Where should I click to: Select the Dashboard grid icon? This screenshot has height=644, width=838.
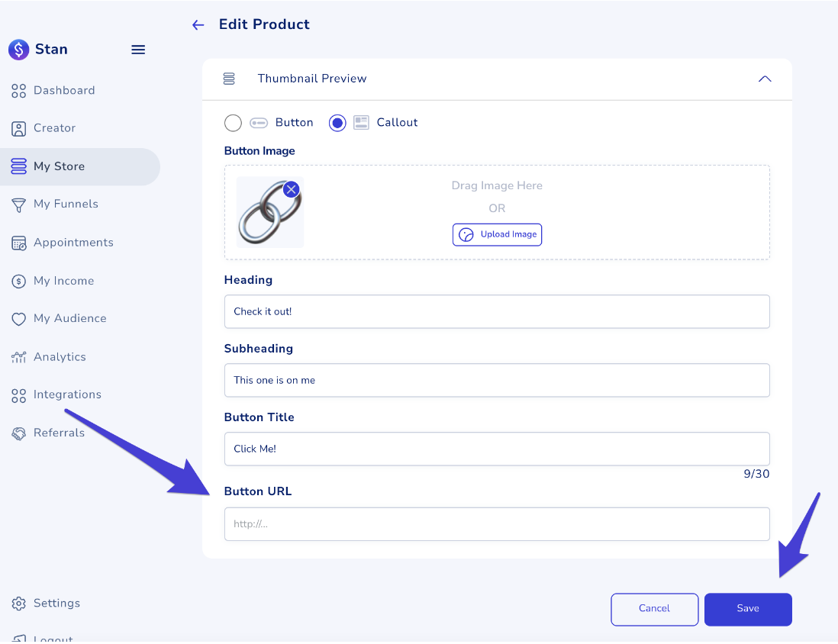coord(18,90)
